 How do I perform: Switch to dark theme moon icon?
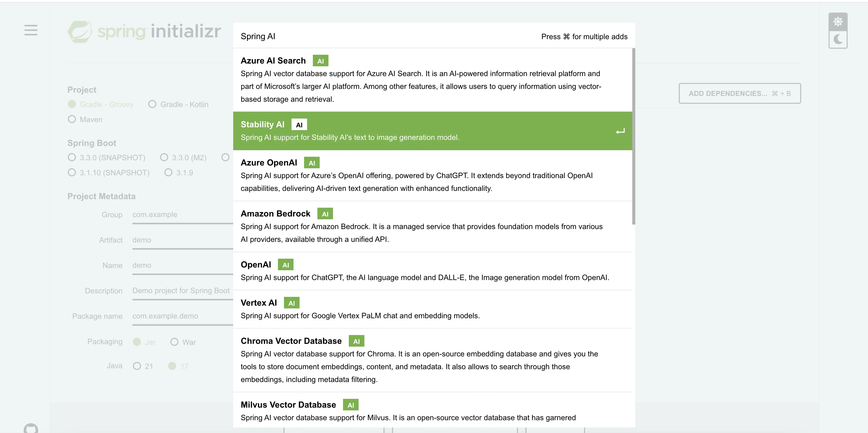coord(838,40)
